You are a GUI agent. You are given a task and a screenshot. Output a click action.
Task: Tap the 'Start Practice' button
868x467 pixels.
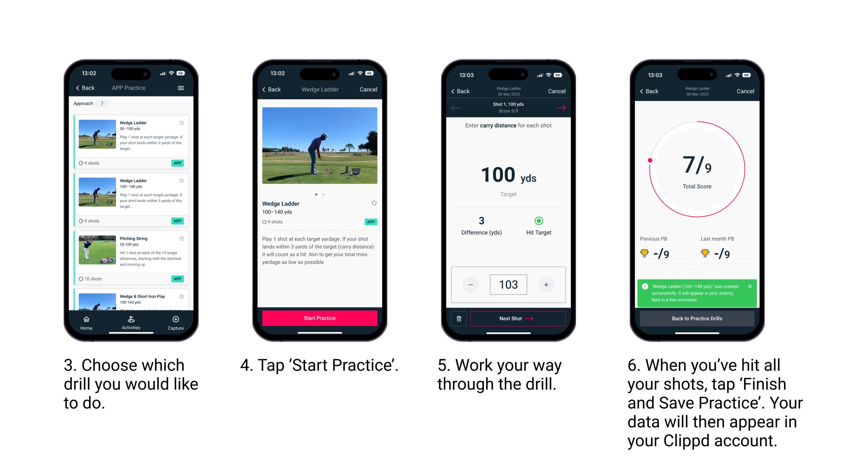click(x=320, y=318)
